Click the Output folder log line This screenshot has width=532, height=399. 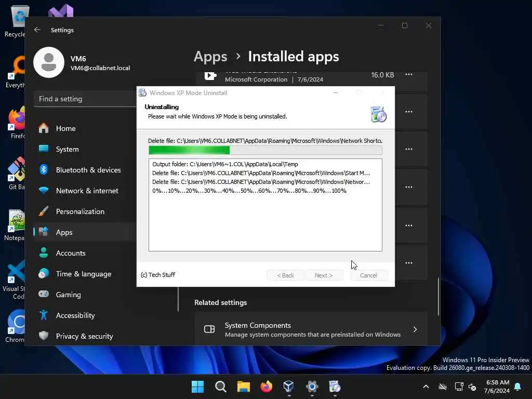pos(225,164)
